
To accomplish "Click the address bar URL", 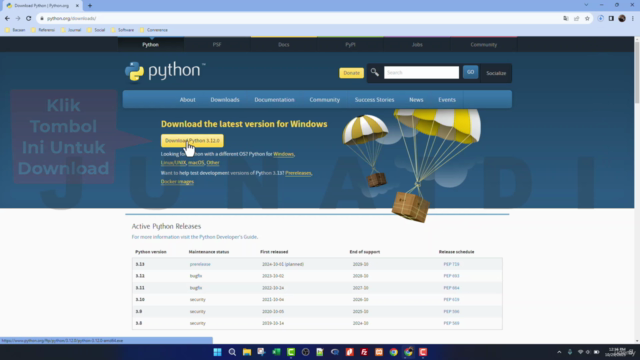I will coord(71,18).
